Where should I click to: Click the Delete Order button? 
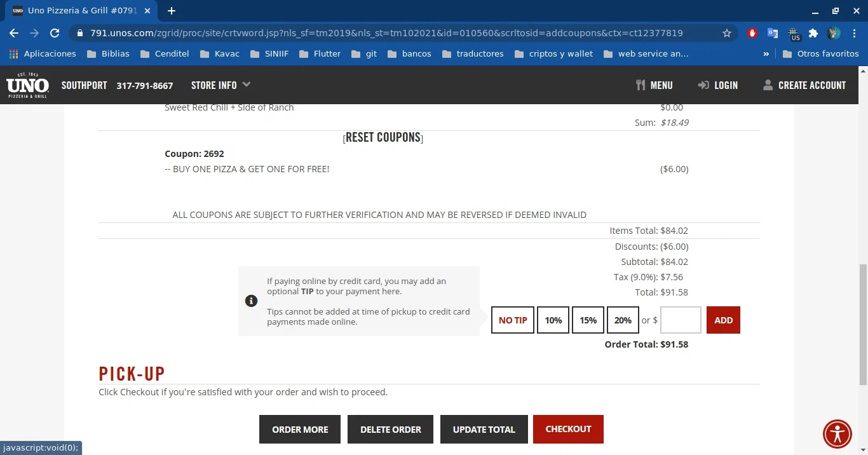[390, 430]
